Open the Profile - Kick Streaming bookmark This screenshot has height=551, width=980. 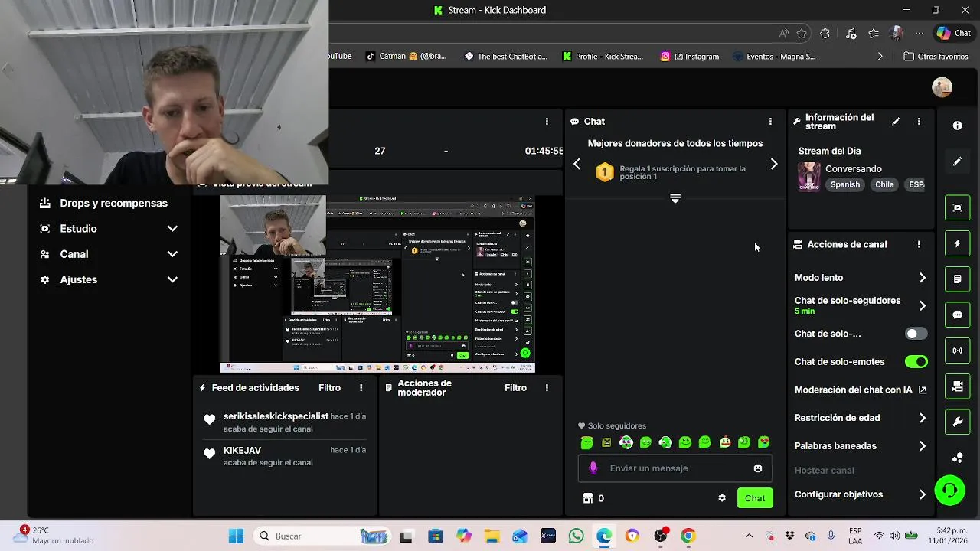pos(603,57)
